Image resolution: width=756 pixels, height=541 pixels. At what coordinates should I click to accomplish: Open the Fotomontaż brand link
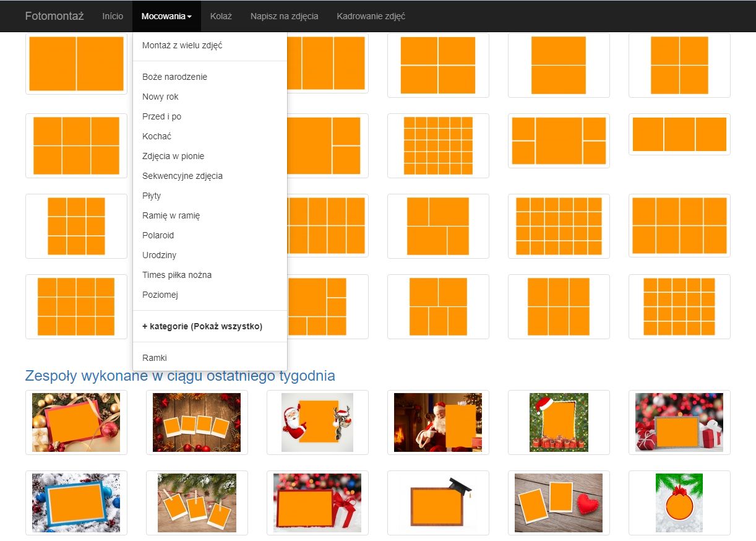pos(54,16)
